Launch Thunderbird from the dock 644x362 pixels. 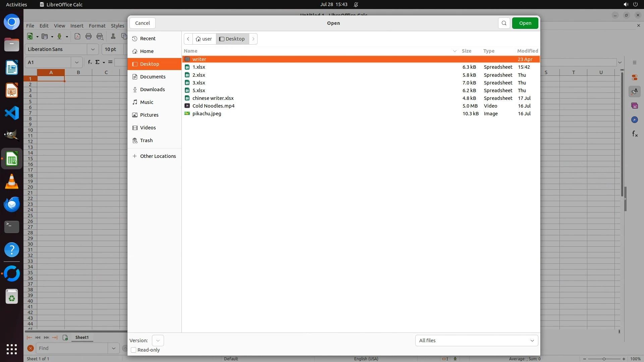pos(12,204)
